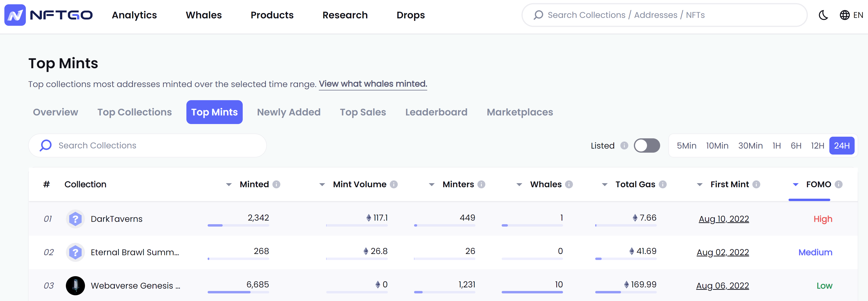Viewport: 868px width, 301px height.
Task: Open Whales in the top navigation
Action: point(204,15)
